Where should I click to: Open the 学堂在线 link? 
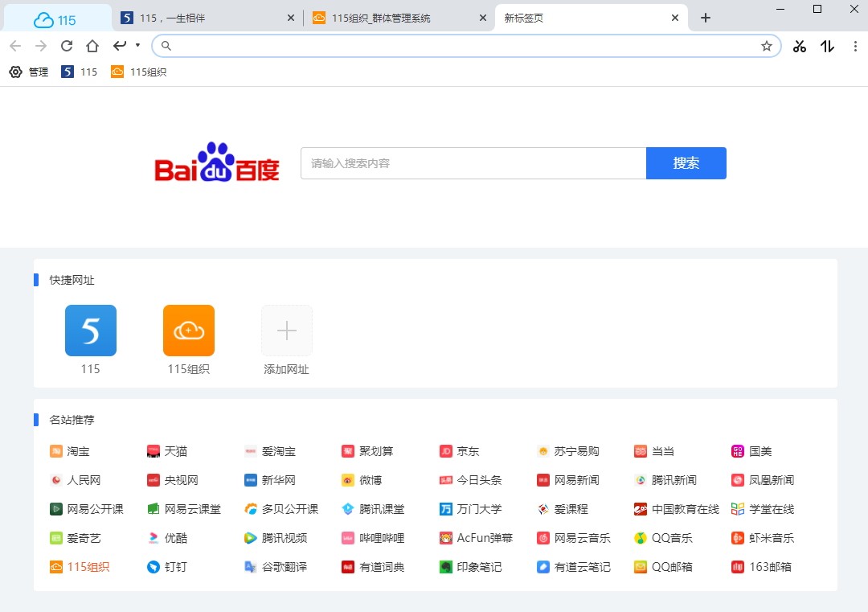click(763, 509)
